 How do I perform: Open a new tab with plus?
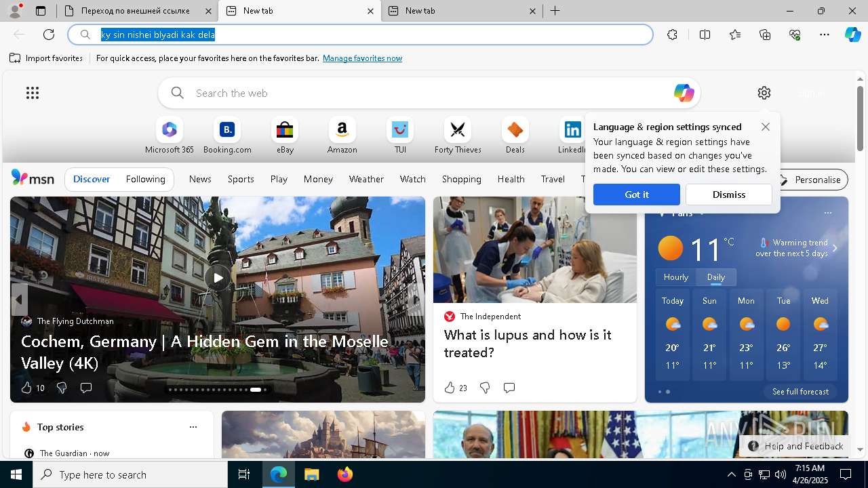tap(555, 11)
